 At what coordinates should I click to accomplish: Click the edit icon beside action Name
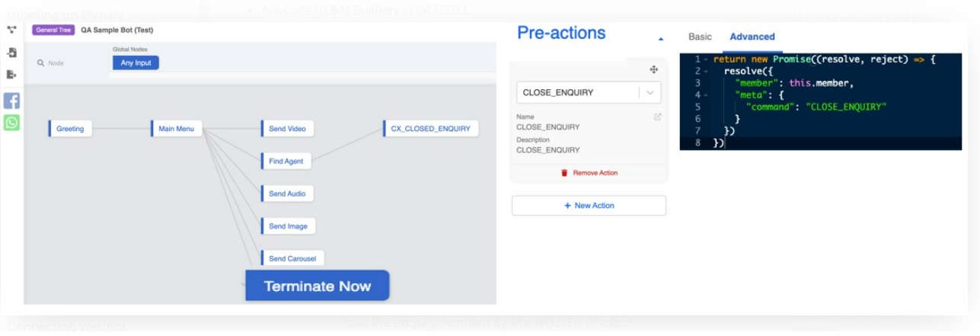click(657, 117)
